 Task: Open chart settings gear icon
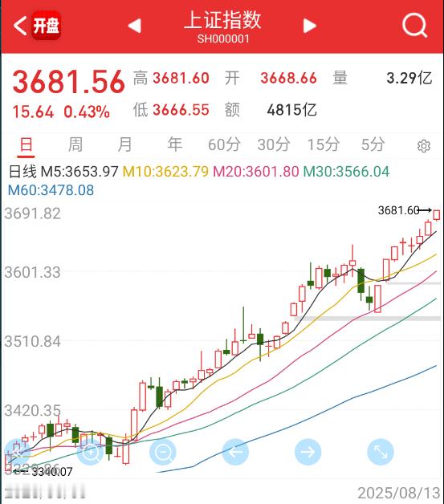click(424, 146)
